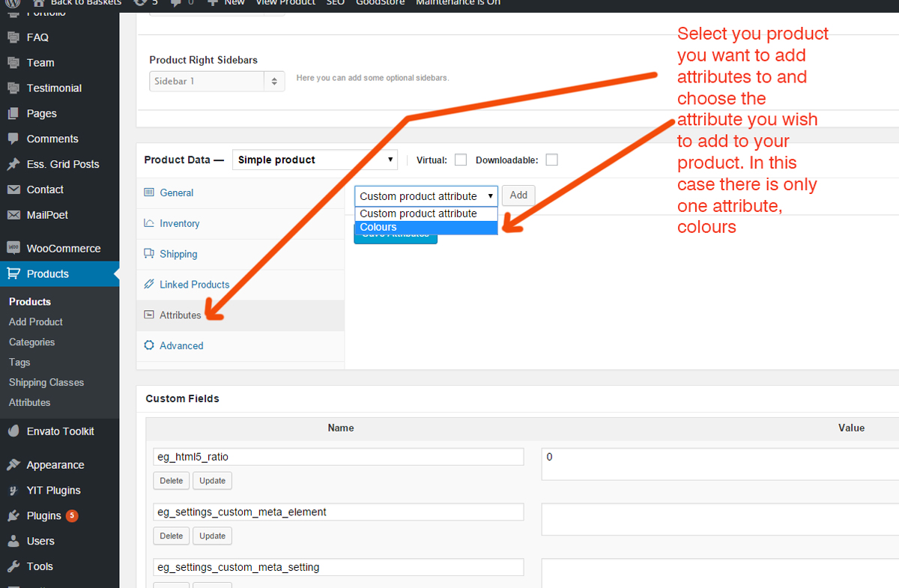Click the Appearance paintbrush icon

pos(13,465)
